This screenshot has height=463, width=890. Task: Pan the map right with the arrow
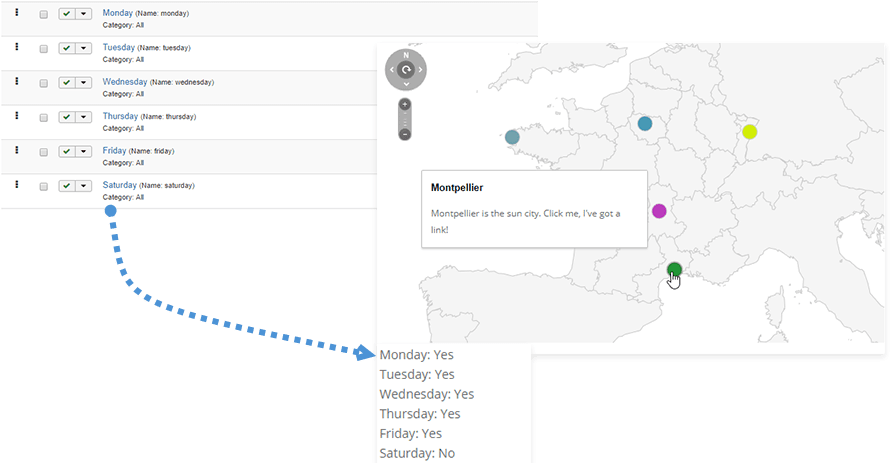(420, 70)
